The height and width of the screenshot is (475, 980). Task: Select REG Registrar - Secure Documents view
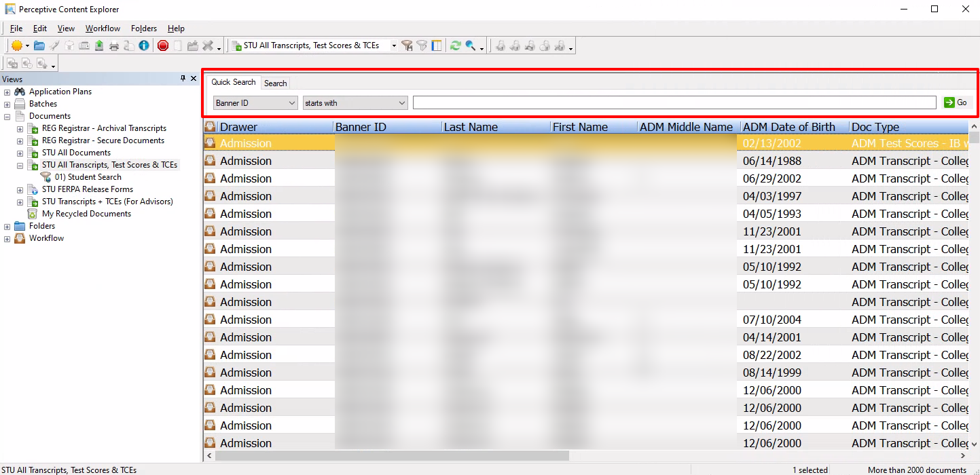coord(103,140)
